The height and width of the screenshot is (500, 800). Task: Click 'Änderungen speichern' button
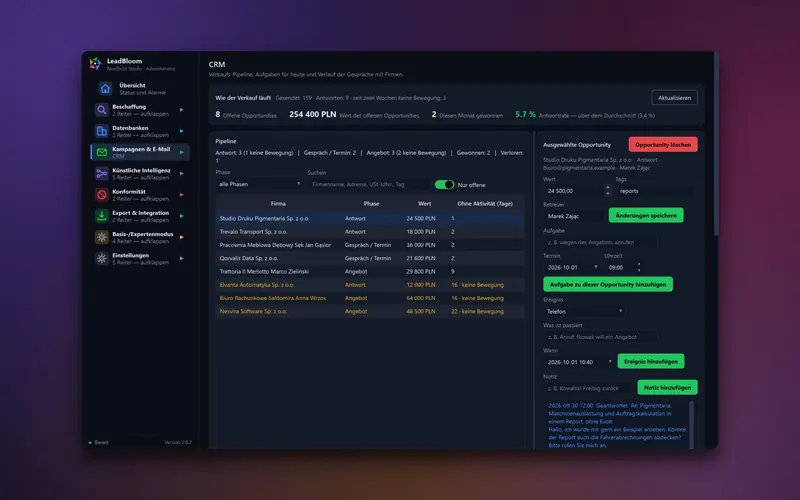(646, 215)
